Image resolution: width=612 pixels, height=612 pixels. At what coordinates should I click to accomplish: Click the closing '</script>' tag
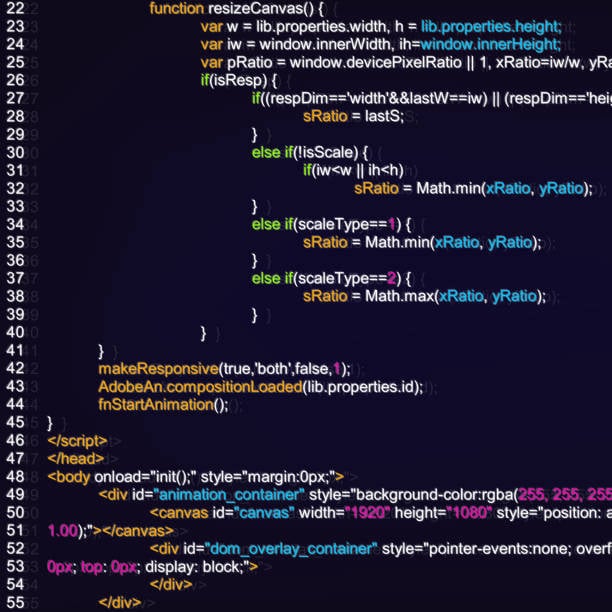pyautogui.click(x=77, y=441)
